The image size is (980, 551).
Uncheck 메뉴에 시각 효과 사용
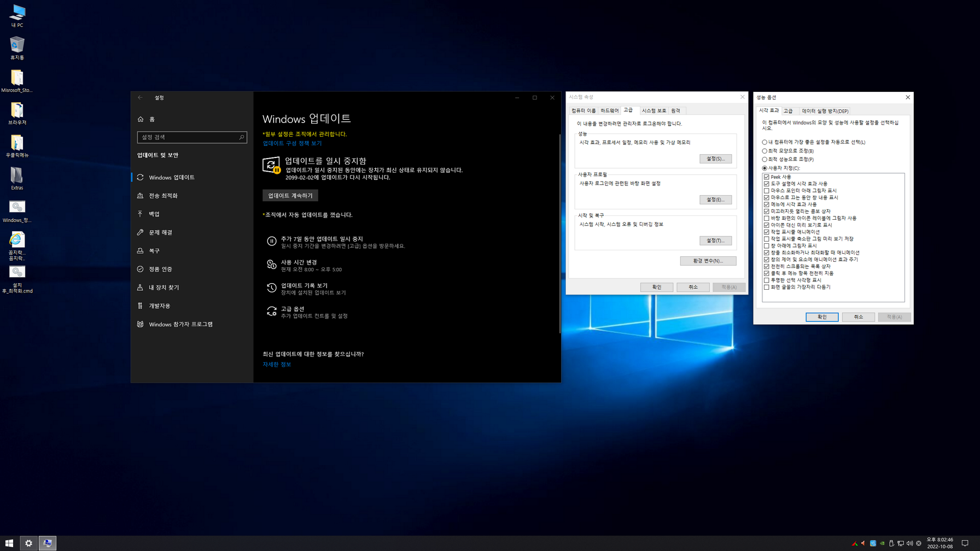(x=767, y=204)
